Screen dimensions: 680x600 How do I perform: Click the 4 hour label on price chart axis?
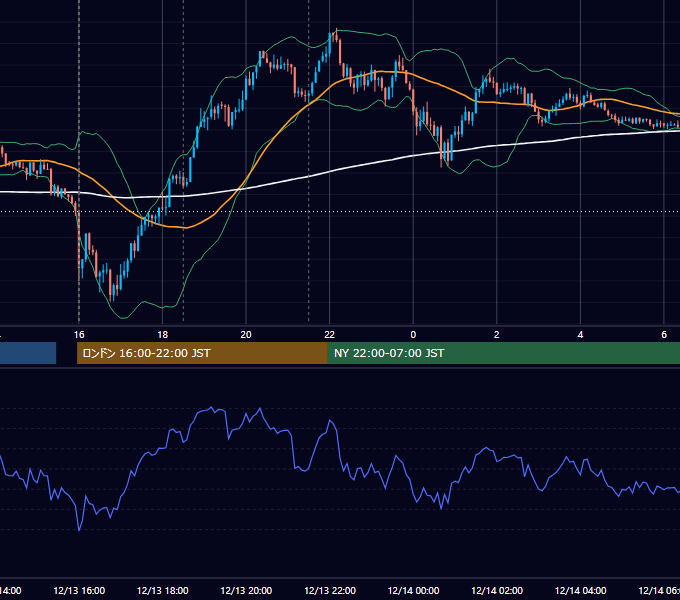[x=580, y=335]
